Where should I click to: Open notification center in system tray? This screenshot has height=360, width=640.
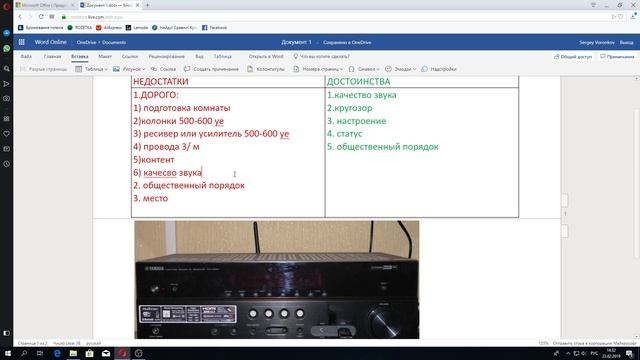tap(629, 353)
